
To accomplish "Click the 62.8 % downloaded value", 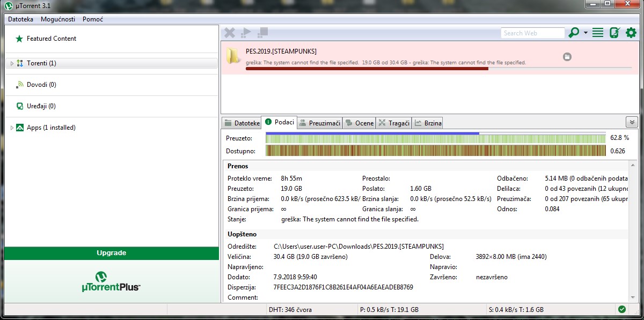I will click(x=619, y=138).
